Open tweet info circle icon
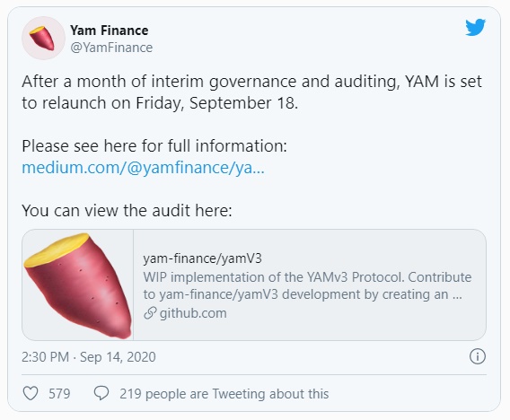This screenshot has height=420, width=510. pos(477,356)
